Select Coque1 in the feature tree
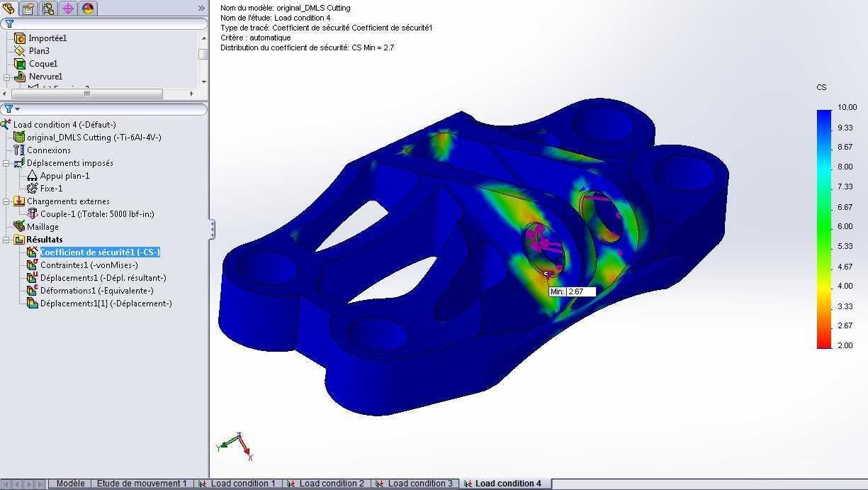This screenshot has height=490, width=868. pyautogui.click(x=43, y=64)
